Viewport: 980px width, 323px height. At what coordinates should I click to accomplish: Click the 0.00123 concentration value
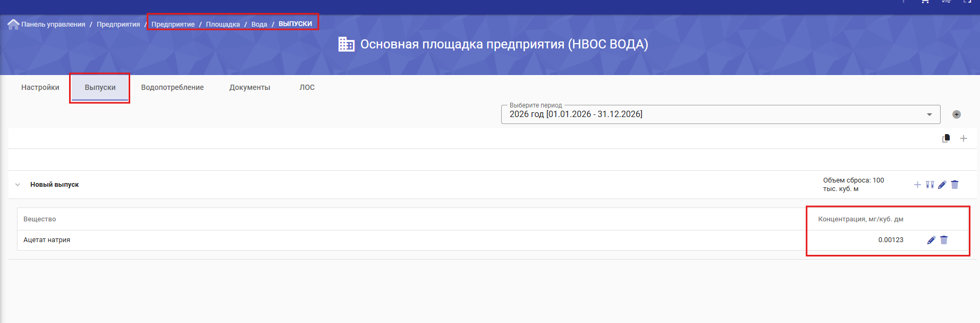click(x=891, y=240)
